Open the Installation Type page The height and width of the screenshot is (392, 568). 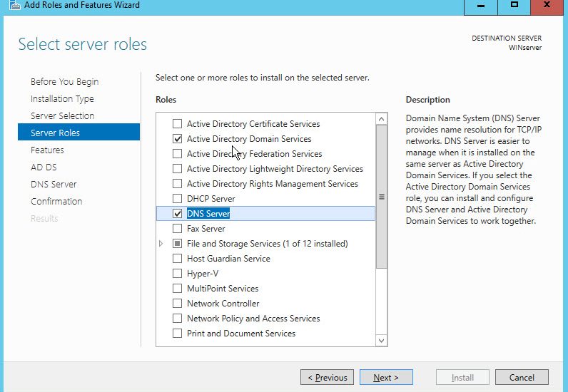62,98
